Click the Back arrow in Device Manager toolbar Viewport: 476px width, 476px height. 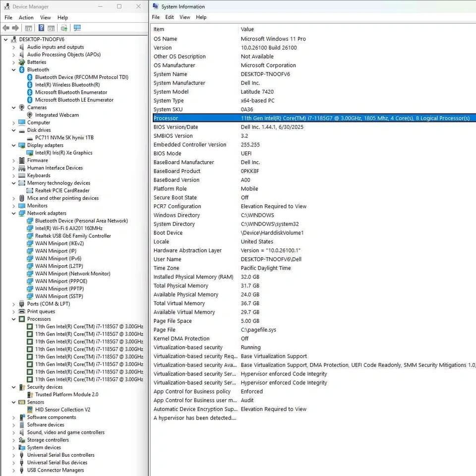point(6,28)
